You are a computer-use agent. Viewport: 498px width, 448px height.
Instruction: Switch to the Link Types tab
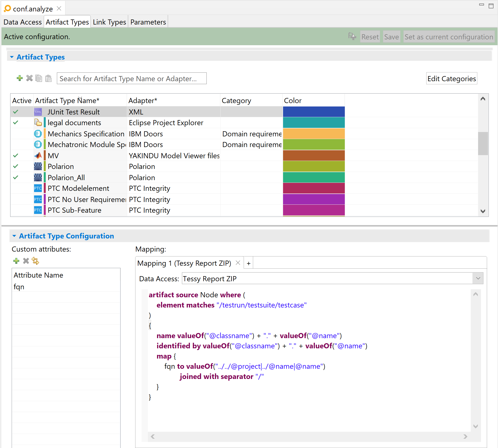click(109, 22)
